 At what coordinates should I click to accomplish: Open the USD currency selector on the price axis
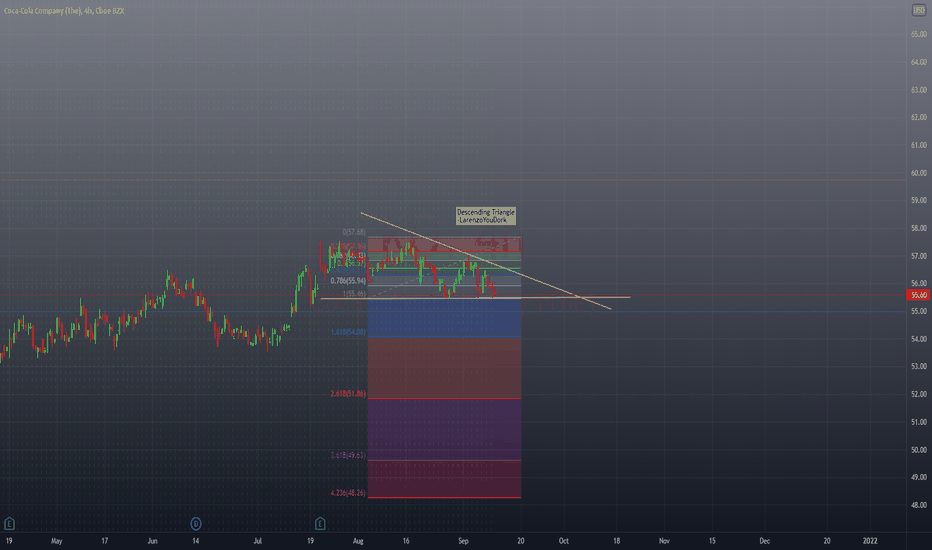tap(919, 10)
